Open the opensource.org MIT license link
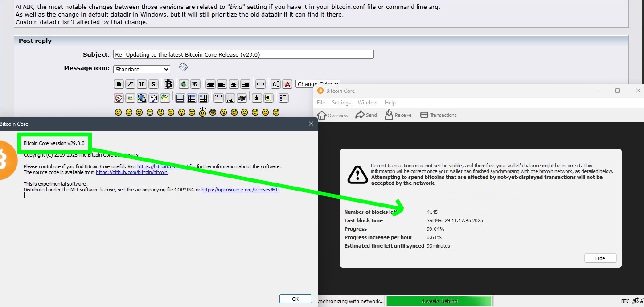 (x=241, y=190)
